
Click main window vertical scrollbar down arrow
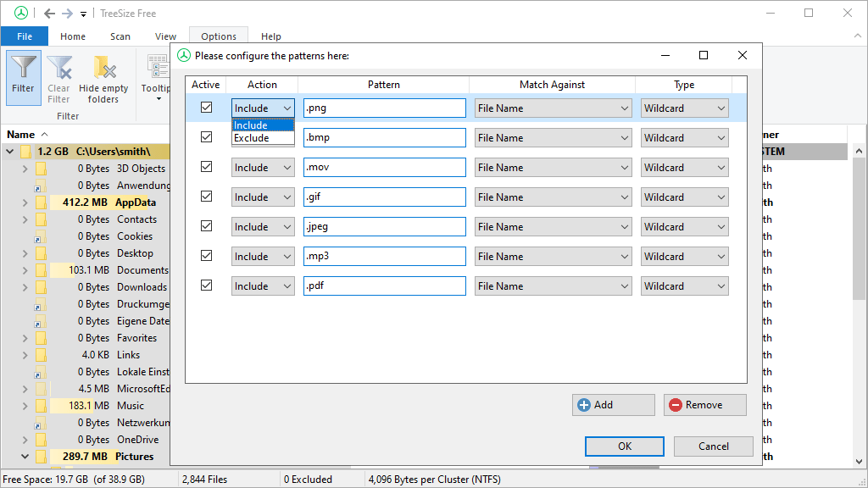coord(859,462)
